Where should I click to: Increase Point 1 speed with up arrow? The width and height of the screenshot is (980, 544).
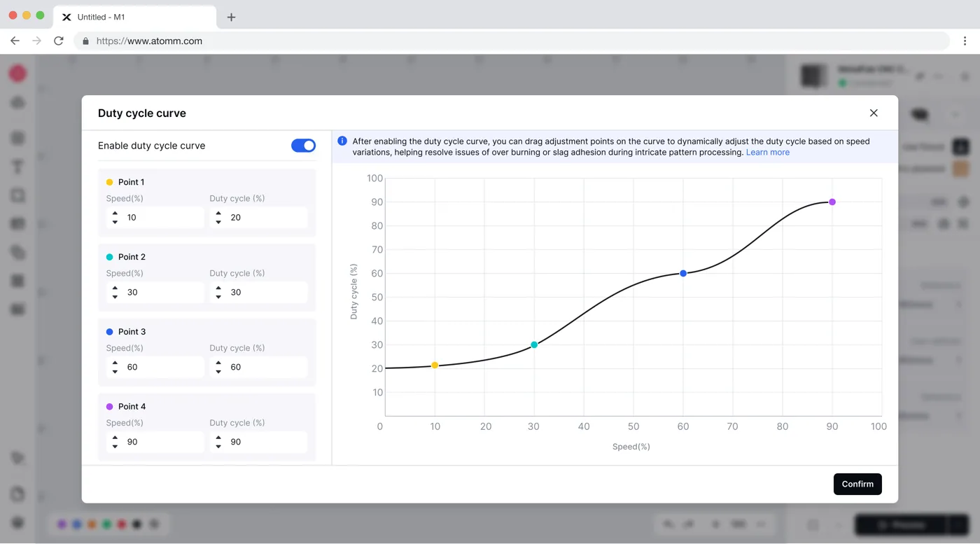(x=115, y=214)
